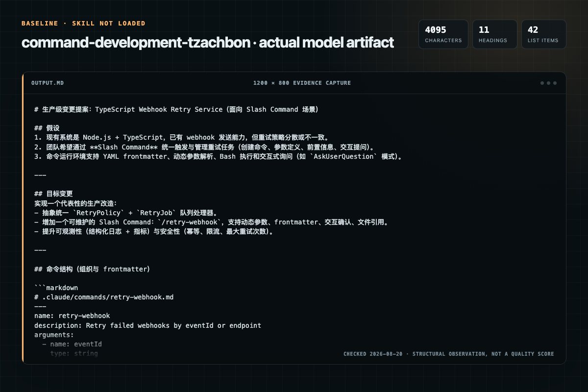588x392 pixels.
Task: Click the bullet starting '提升可观测性'
Action: coord(154,231)
